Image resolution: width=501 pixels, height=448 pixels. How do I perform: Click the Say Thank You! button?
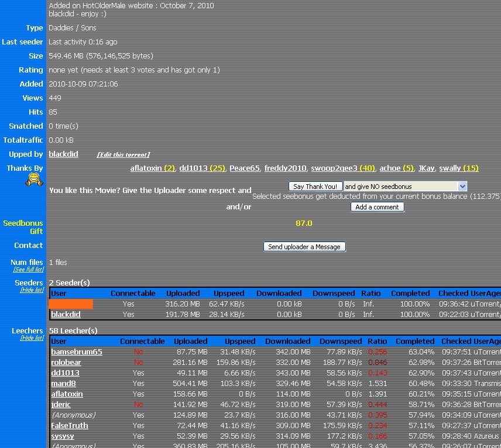click(x=315, y=186)
